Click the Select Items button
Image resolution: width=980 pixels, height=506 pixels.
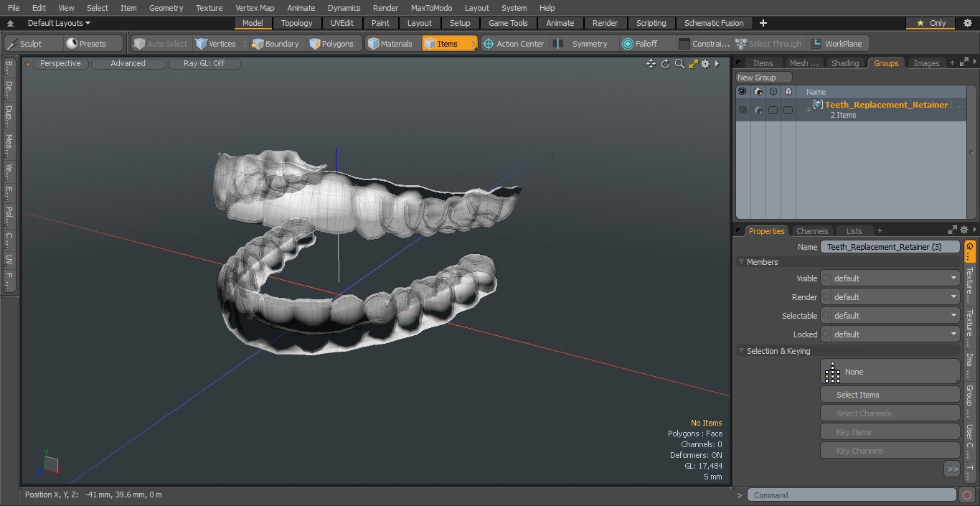coord(890,395)
